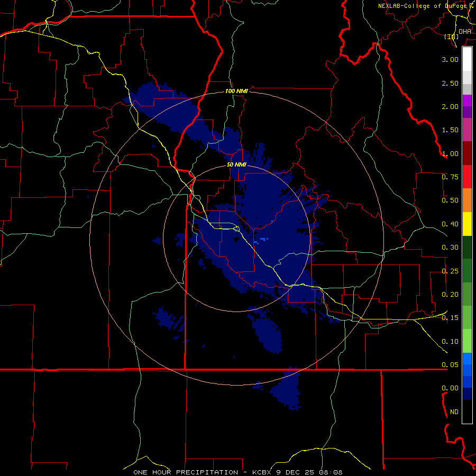
Task: Click the 0.05 legend value
Action: point(450,365)
